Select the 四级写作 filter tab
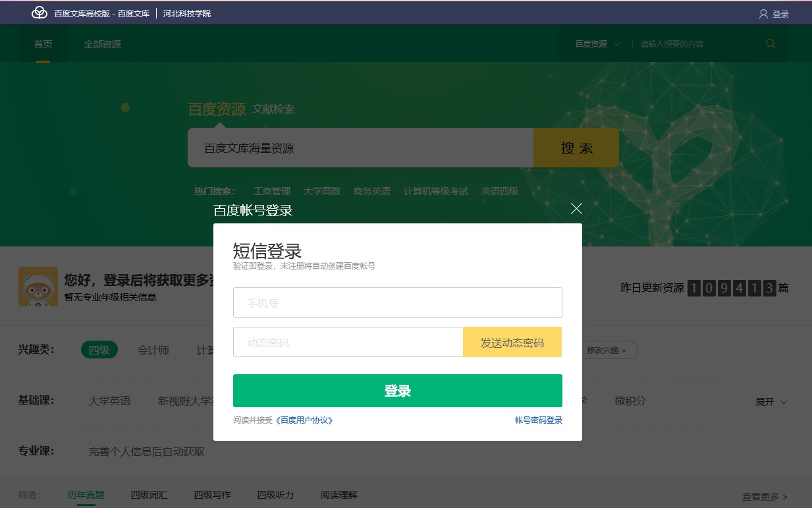 pyautogui.click(x=212, y=495)
